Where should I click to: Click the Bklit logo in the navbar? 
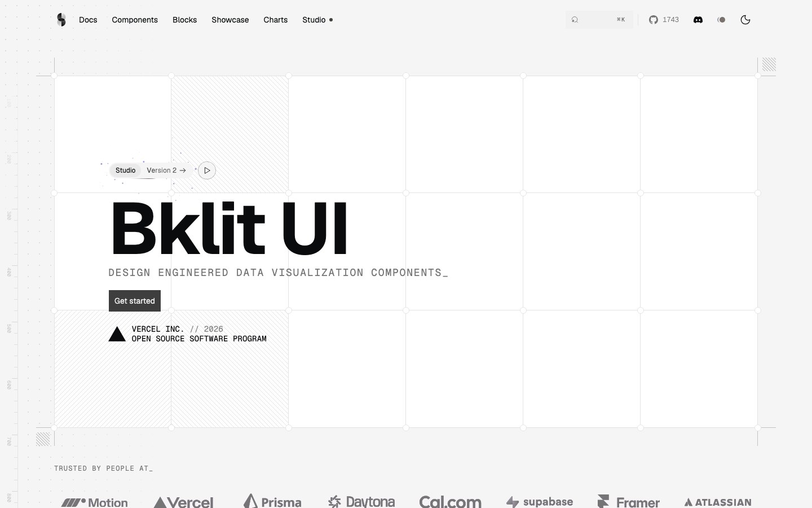(61, 20)
